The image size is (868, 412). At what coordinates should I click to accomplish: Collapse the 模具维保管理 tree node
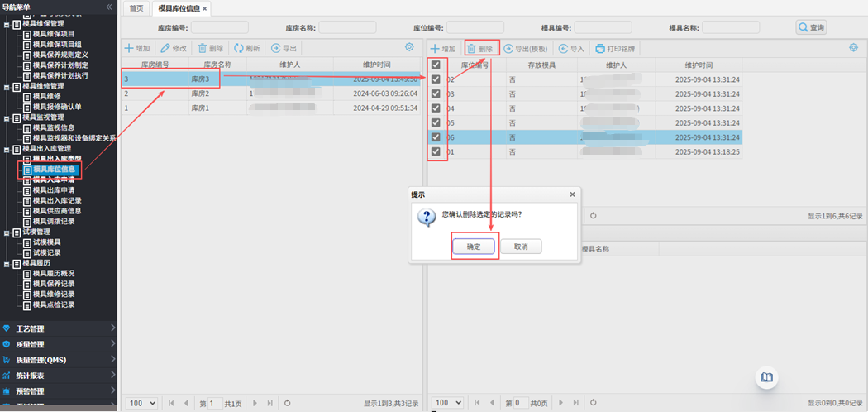point(7,24)
